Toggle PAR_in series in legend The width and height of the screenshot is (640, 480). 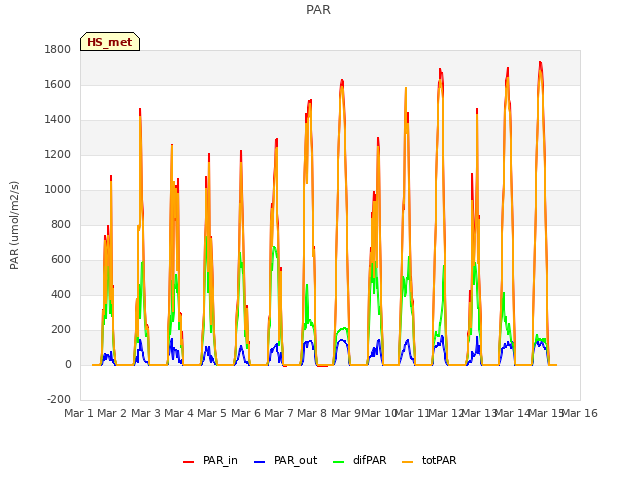pos(210,460)
